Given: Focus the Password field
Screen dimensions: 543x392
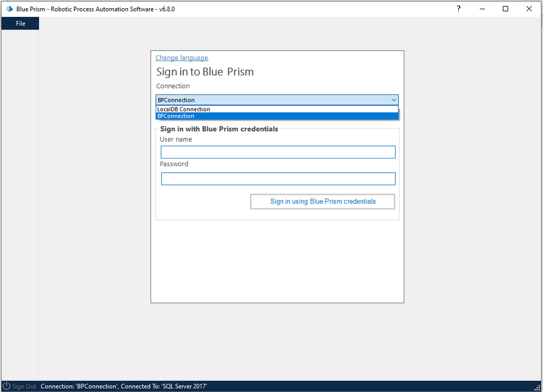Looking at the screenshot, I should (x=278, y=179).
